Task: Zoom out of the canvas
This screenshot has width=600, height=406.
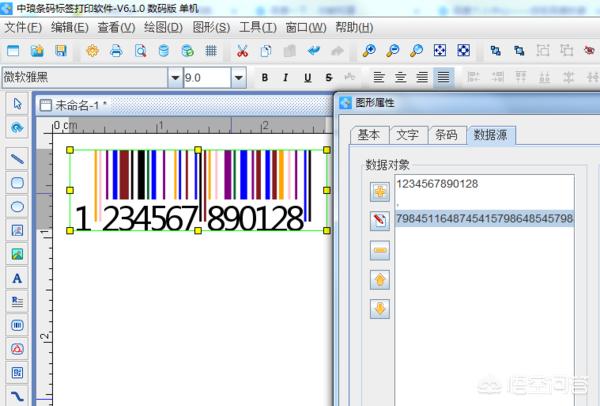Action: 393,51
